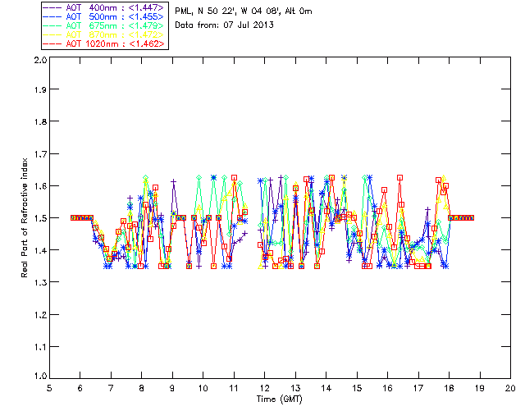This screenshot has height=420, width=525.
Task: Click the y-axis label 1.6
Action: click(40, 186)
